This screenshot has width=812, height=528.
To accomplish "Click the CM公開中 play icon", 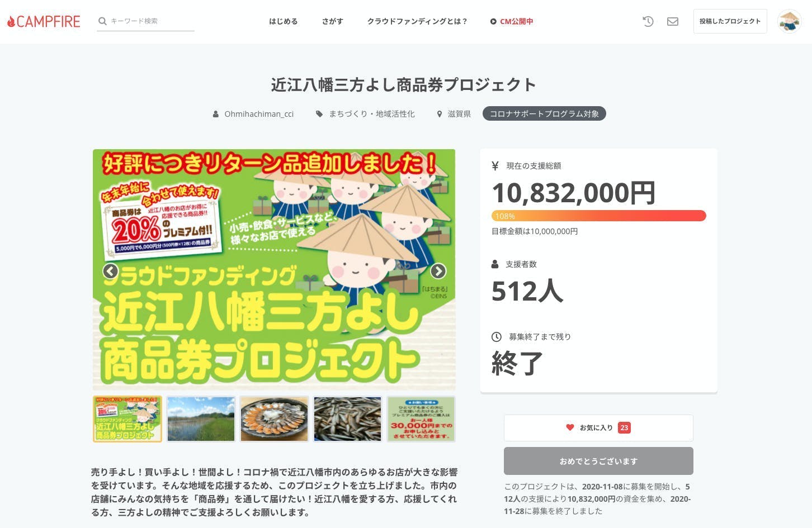I will pos(493,21).
